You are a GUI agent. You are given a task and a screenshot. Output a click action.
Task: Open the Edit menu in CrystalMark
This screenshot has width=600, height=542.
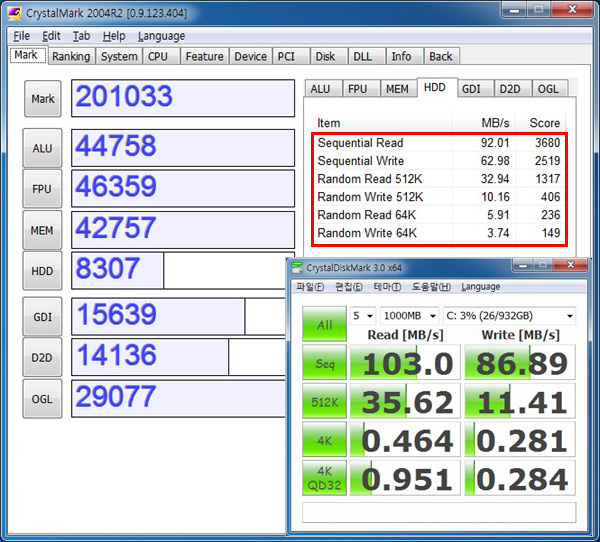click(51, 36)
